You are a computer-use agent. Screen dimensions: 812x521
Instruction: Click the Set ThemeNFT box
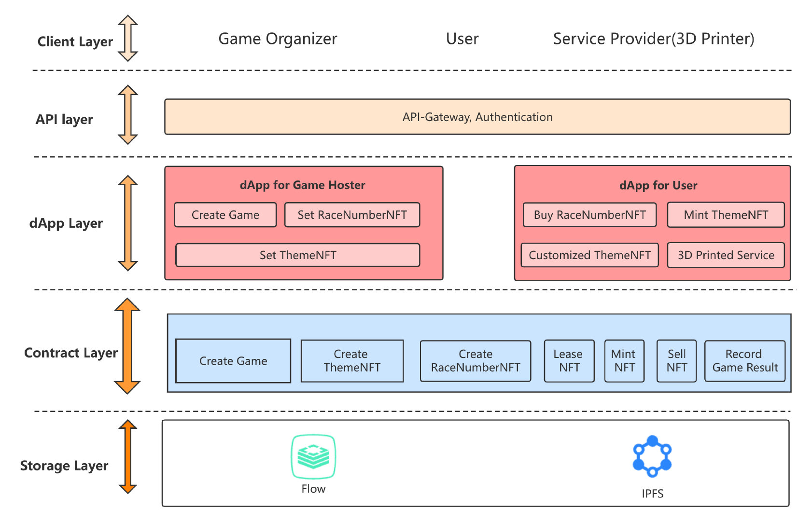pos(298,255)
